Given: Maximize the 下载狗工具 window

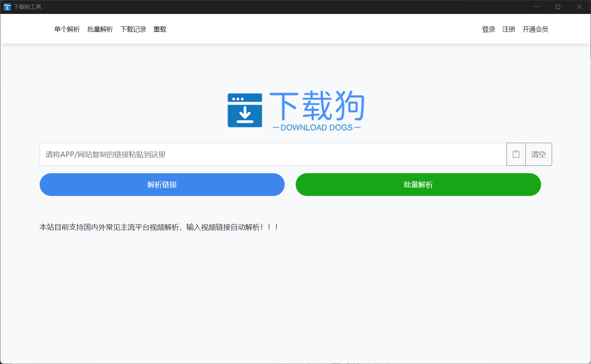Looking at the screenshot, I should tap(558, 7).
